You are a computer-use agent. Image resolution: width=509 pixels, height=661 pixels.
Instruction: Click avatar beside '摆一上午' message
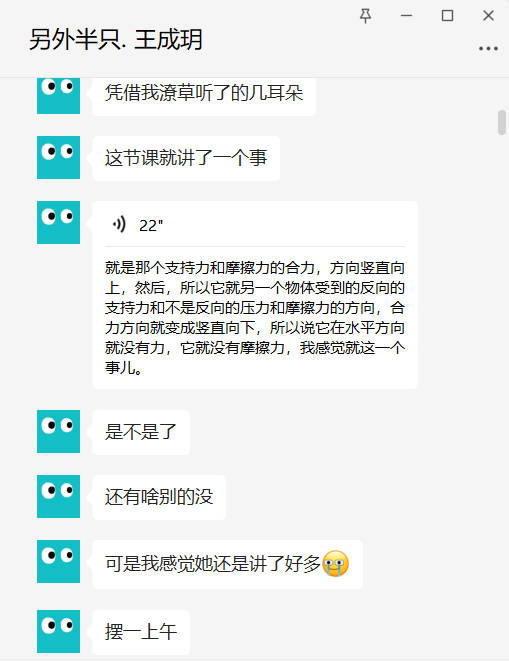[59, 631]
